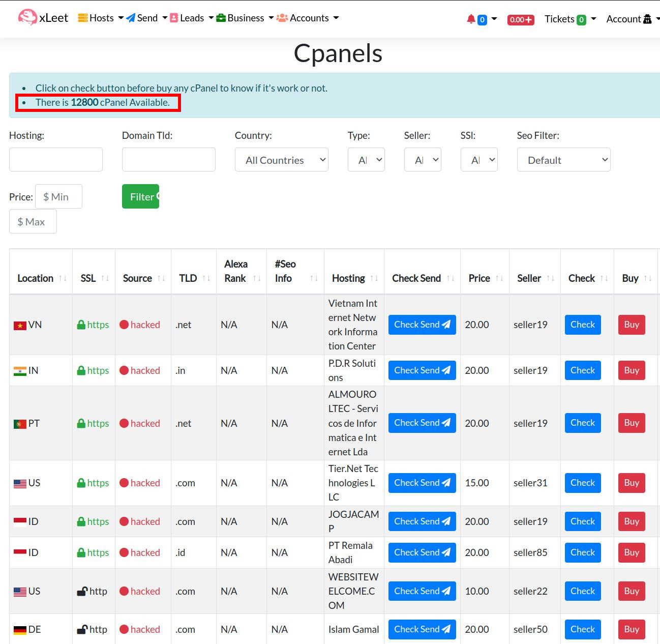This screenshot has height=644, width=660.
Task: Click the green Filter button
Action: tap(141, 196)
